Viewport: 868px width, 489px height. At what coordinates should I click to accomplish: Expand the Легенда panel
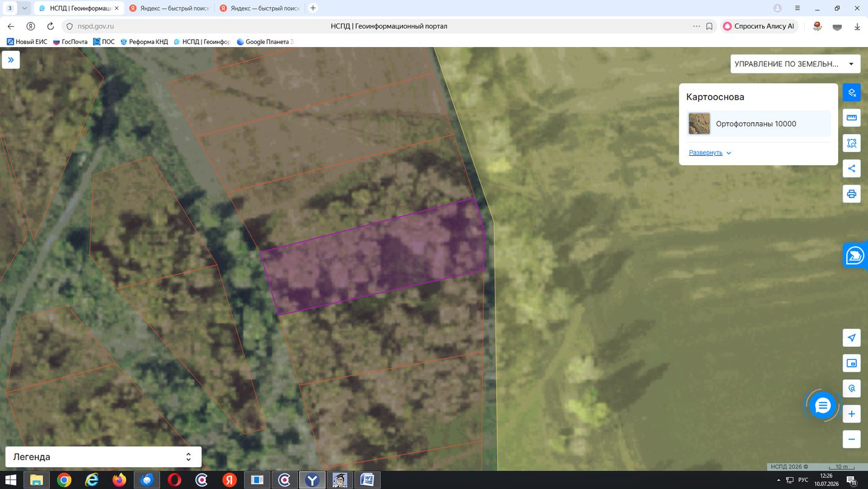103,457
